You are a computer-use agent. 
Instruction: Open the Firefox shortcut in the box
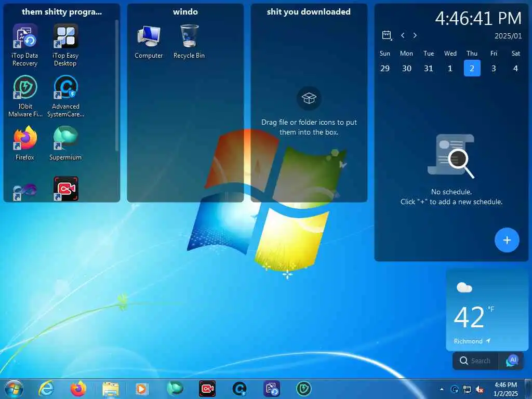pyautogui.click(x=25, y=143)
